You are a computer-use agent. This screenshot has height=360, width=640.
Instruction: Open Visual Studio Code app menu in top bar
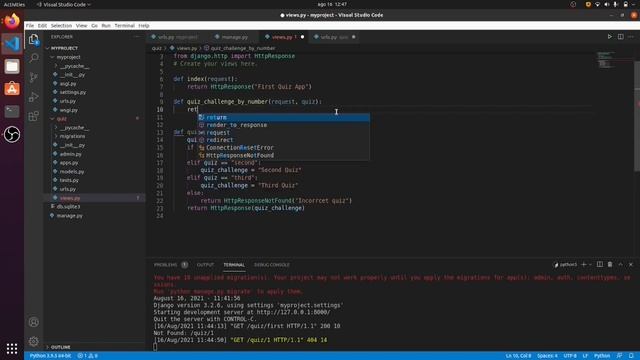63,4
